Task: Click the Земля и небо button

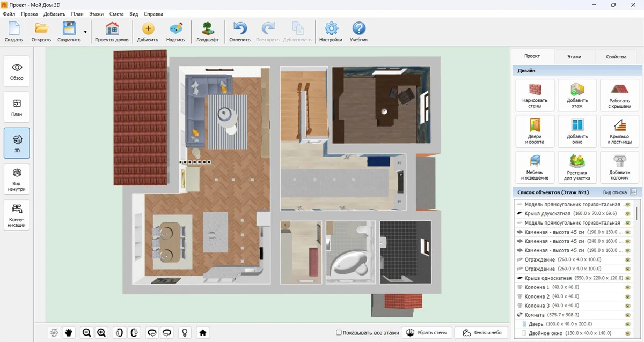Action: [x=481, y=333]
